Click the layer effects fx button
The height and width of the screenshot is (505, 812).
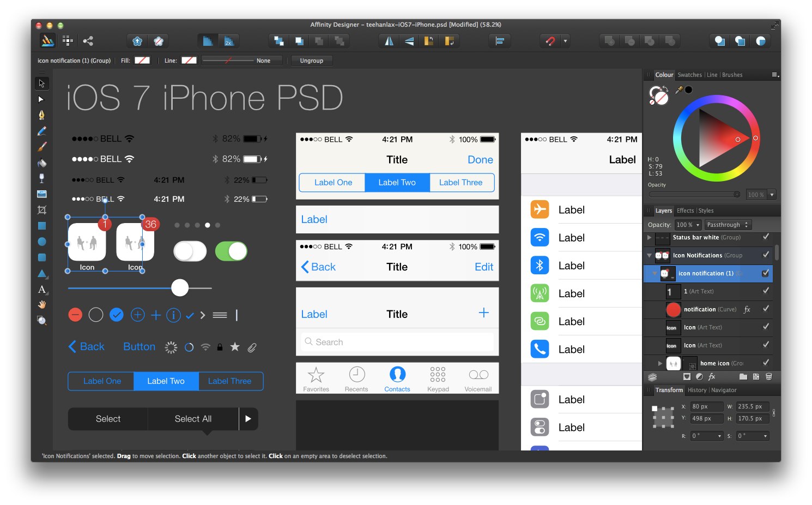[712, 376]
